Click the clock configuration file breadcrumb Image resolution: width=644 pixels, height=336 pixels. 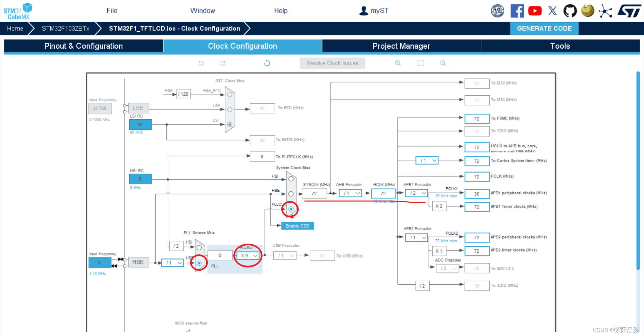(174, 29)
